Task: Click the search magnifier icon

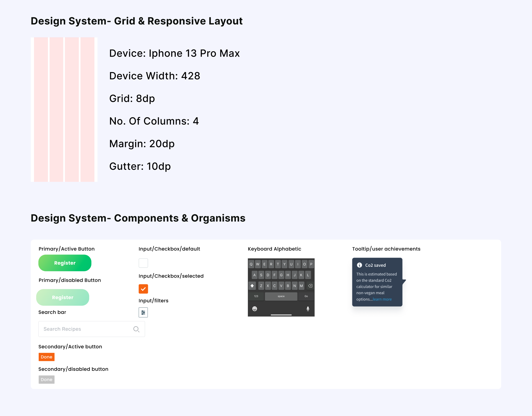Action: tap(136, 329)
